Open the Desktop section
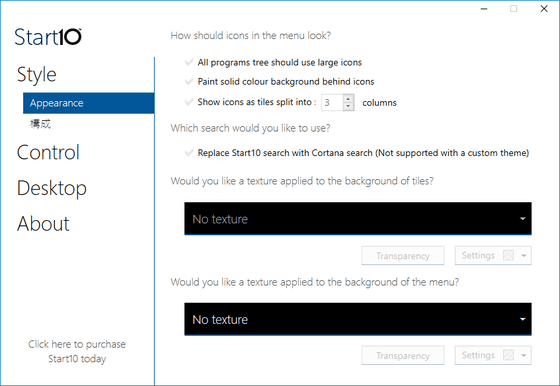The height and width of the screenshot is (386, 560). [52, 188]
